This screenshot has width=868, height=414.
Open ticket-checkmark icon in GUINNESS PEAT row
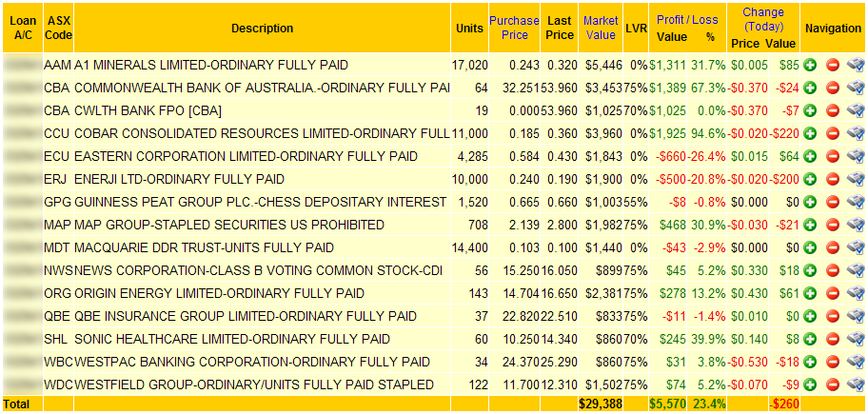856,202
